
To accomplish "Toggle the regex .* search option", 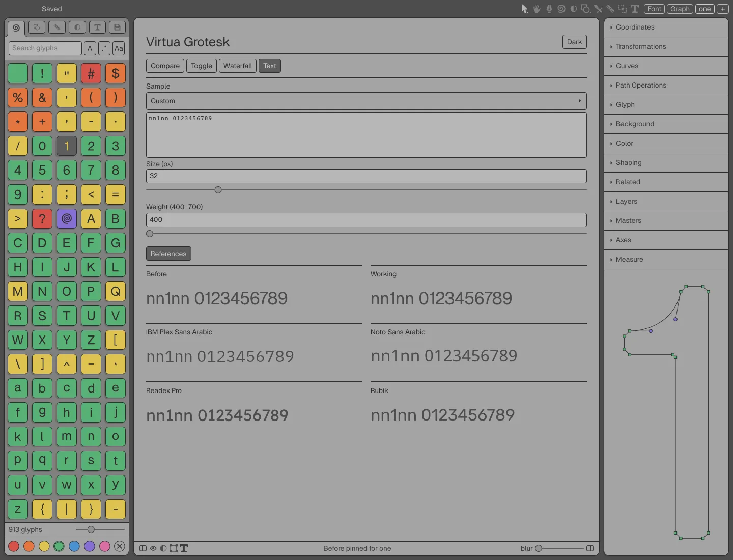I will tap(104, 48).
